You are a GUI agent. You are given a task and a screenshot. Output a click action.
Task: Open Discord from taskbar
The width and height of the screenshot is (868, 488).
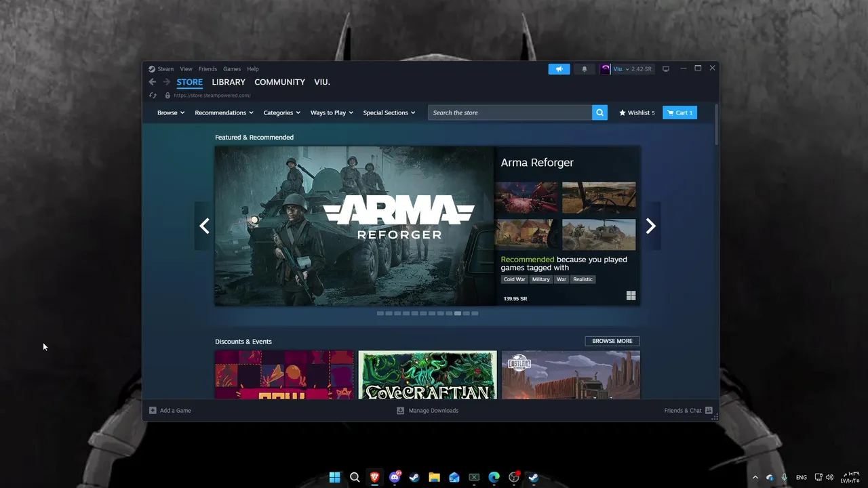(395, 477)
